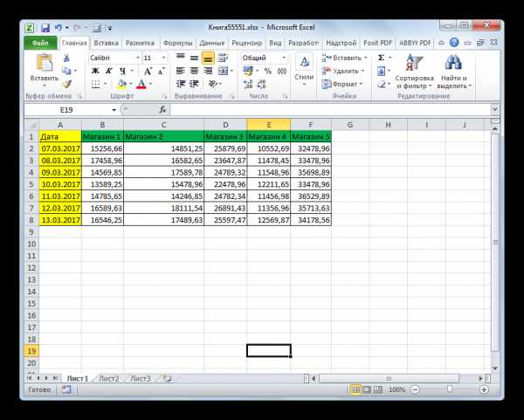Center text horizontally

tap(194, 71)
